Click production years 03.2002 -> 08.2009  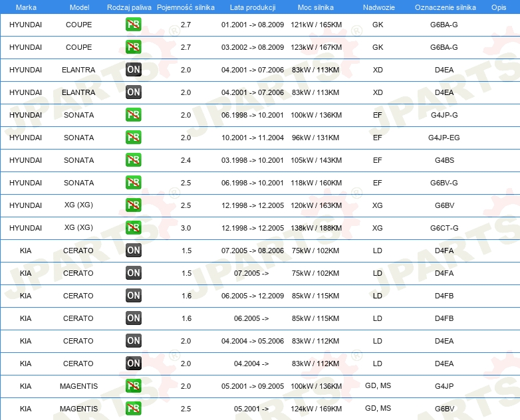tap(253, 47)
